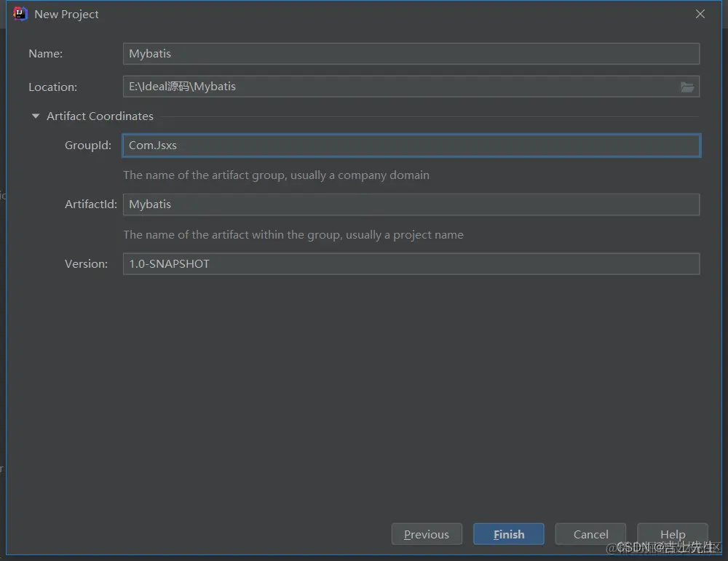
Task: Click the 'New Project' title text
Action: coord(66,15)
